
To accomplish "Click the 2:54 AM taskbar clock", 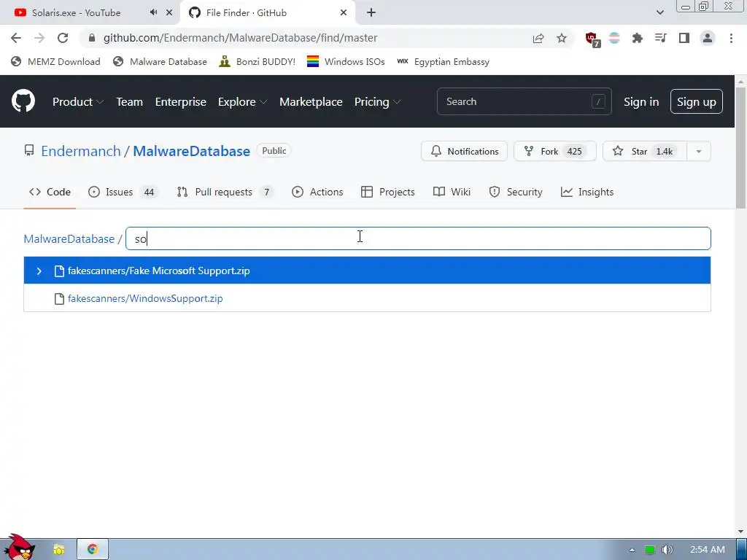I will [x=708, y=550].
